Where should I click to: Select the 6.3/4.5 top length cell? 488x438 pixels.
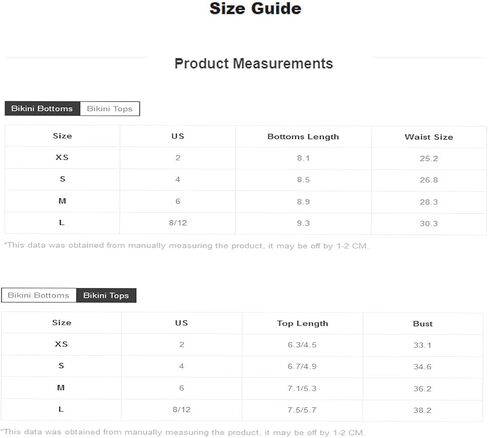pyautogui.click(x=302, y=345)
